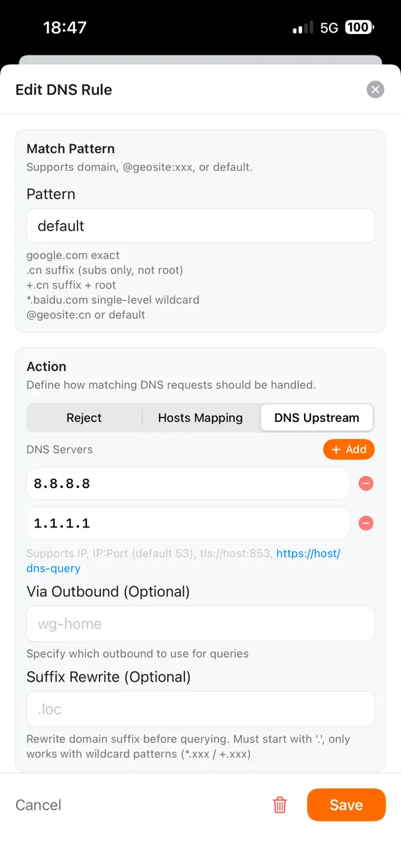Tap the Via Outbound field
Screen dimensions: 401x868
[200, 624]
